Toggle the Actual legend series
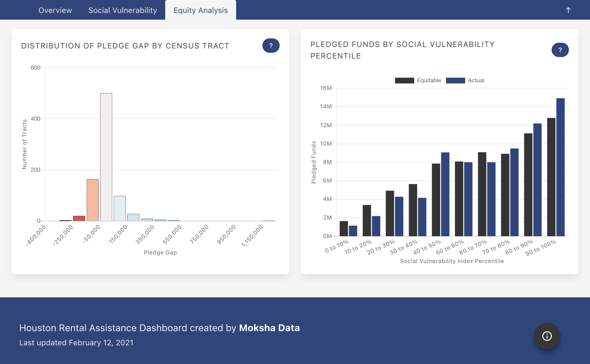The image size is (590, 364). click(x=476, y=80)
